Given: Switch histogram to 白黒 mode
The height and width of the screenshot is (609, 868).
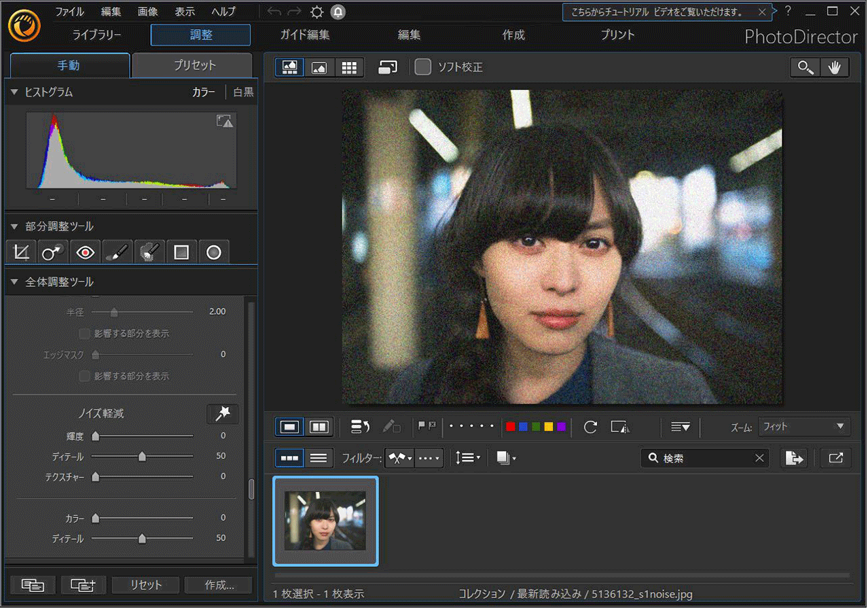Looking at the screenshot, I should [242, 92].
